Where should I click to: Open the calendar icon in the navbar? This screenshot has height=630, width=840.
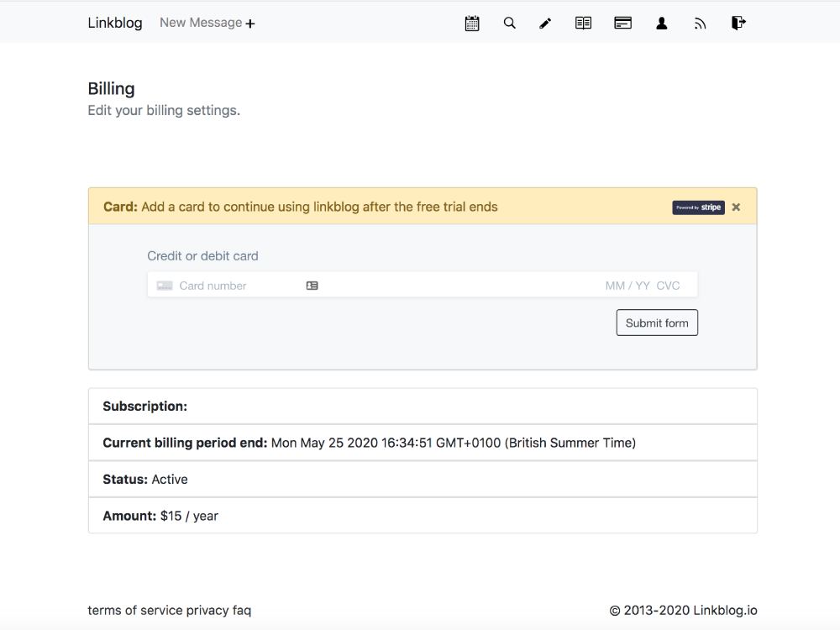472,23
